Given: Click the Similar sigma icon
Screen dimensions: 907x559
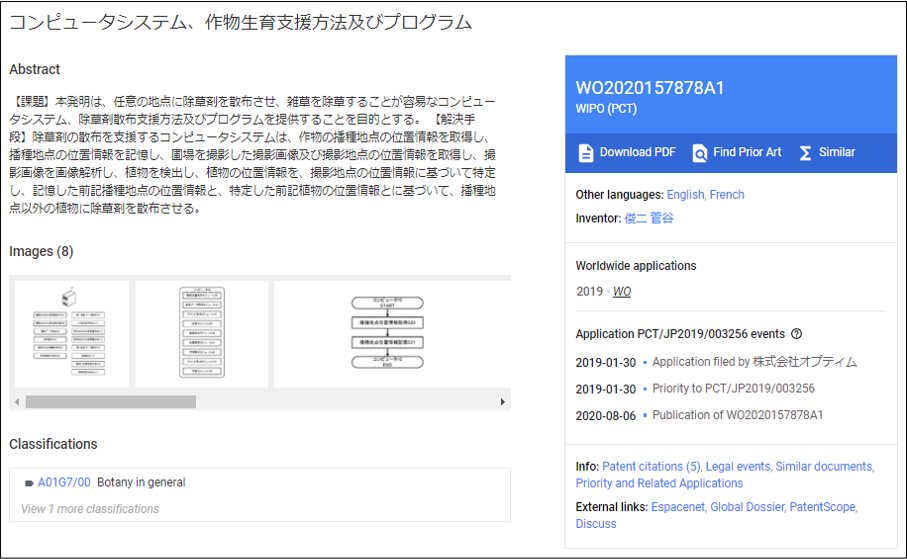Looking at the screenshot, I should pyautogui.click(x=805, y=153).
